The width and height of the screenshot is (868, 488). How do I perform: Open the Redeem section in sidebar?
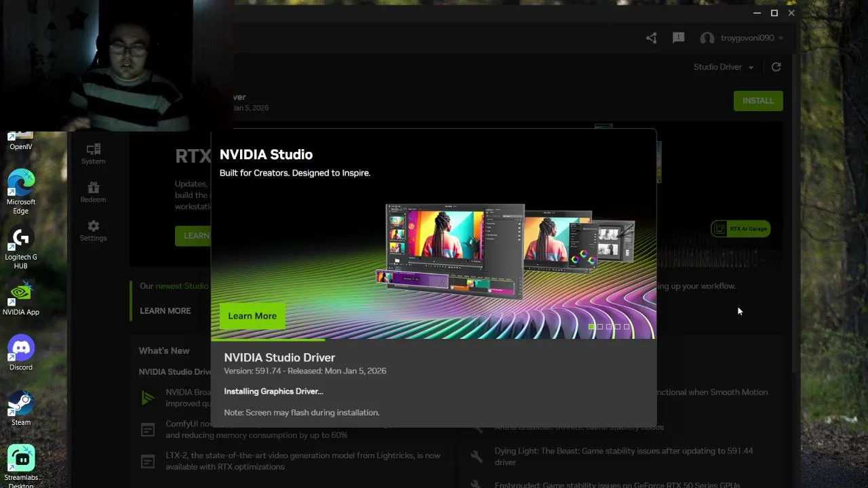coord(94,192)
